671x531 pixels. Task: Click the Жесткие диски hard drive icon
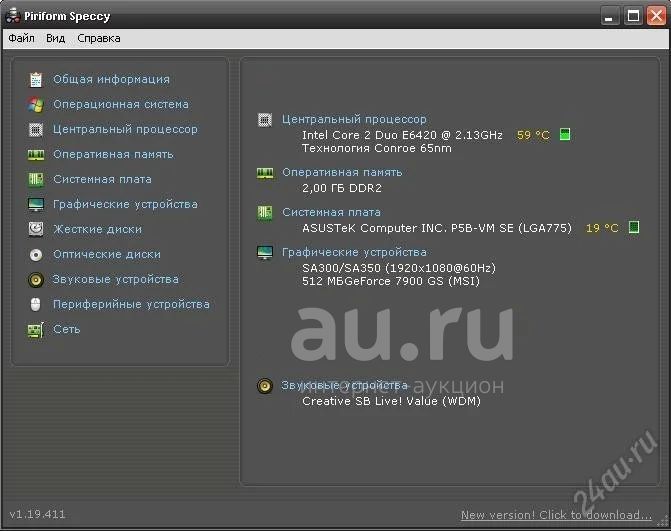pyautogui.click(x=36, y=229)
